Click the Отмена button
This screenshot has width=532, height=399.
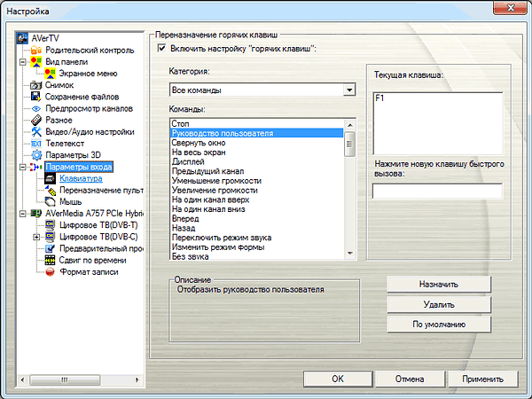pyautogui.click(x=410, y=379)
